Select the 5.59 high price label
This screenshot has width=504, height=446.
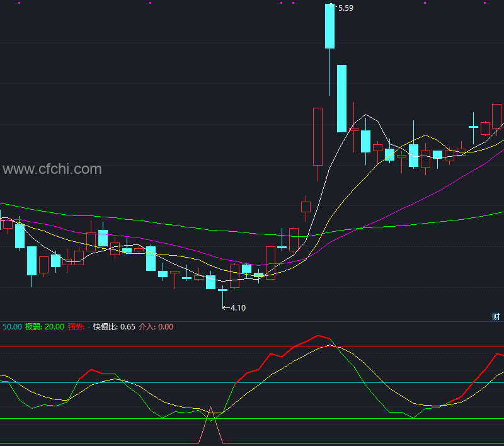tap(345, 8)
